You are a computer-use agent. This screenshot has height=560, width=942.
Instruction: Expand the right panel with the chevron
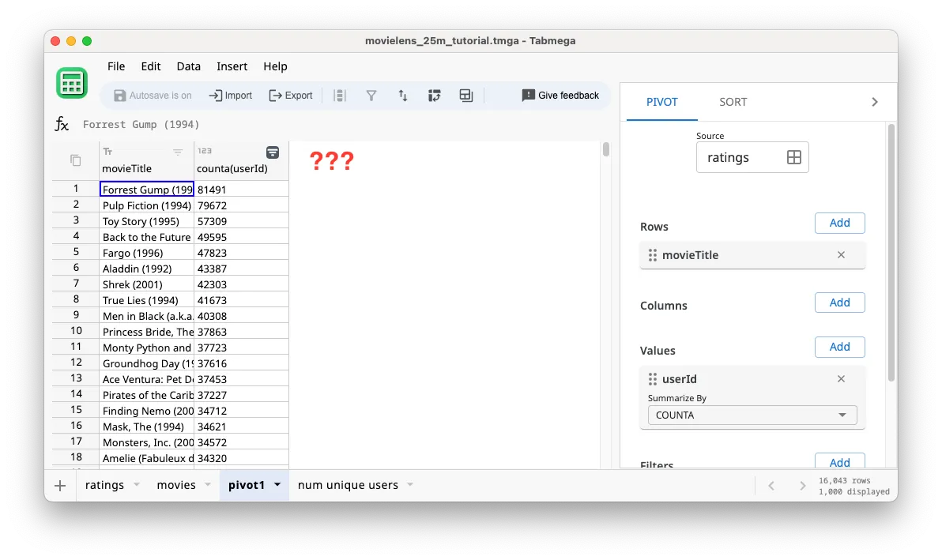click(x=874, y=101)
